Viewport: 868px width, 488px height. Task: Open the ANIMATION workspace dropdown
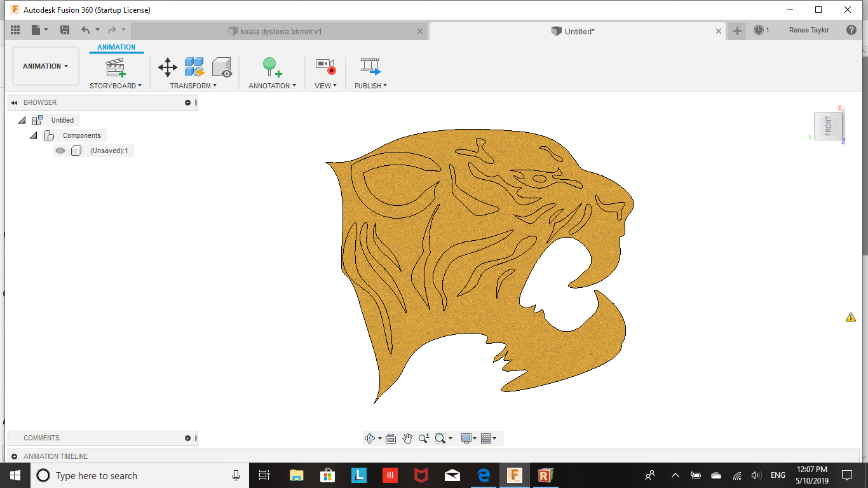pyautogui.click(x=46, y=66)
